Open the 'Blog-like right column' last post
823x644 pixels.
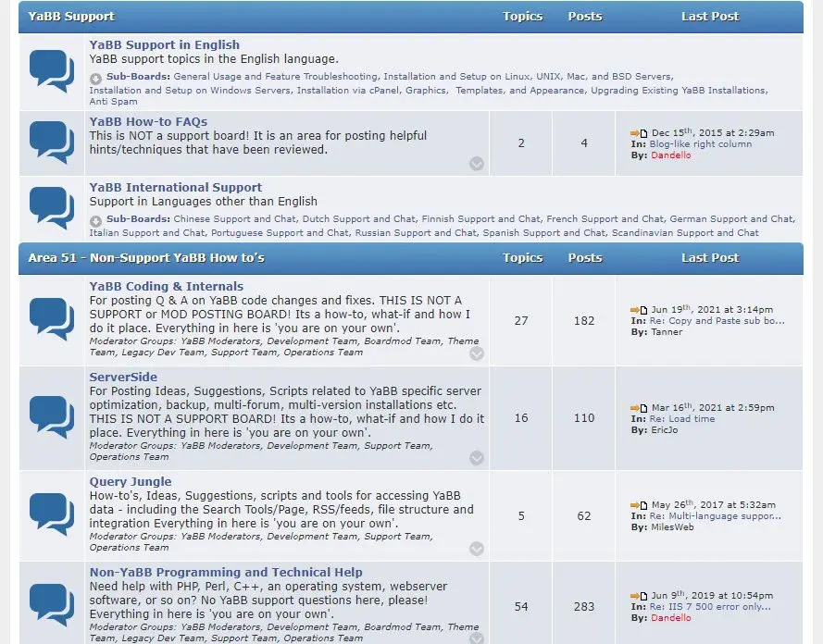pos(700,144)
